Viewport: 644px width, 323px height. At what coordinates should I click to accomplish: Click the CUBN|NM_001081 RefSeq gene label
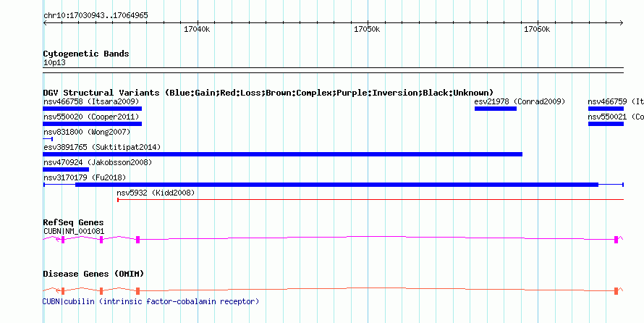tap(74, 231)
